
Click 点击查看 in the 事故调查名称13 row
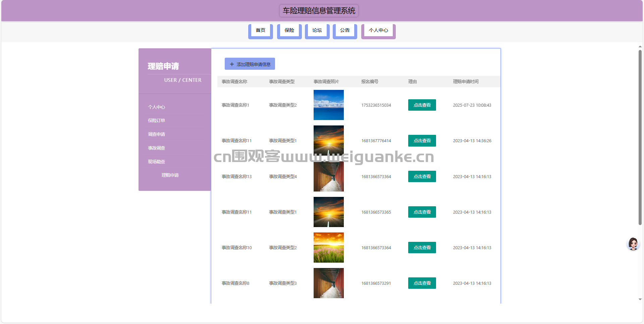click(x=422, y=176)
